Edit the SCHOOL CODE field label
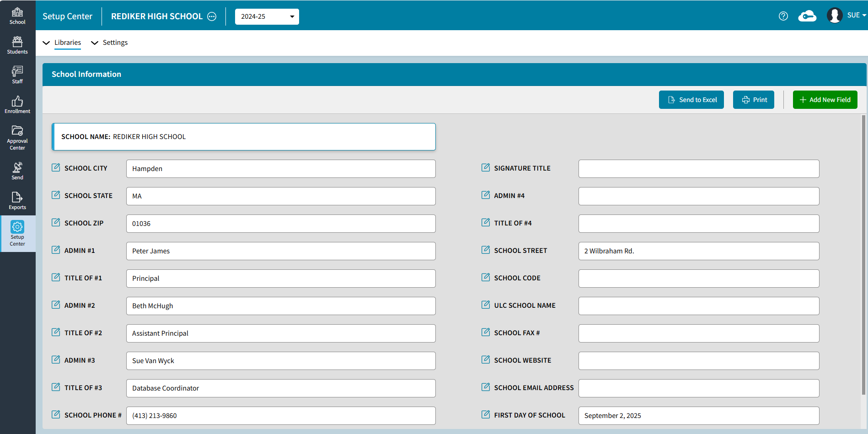 [x=486, y=277]
